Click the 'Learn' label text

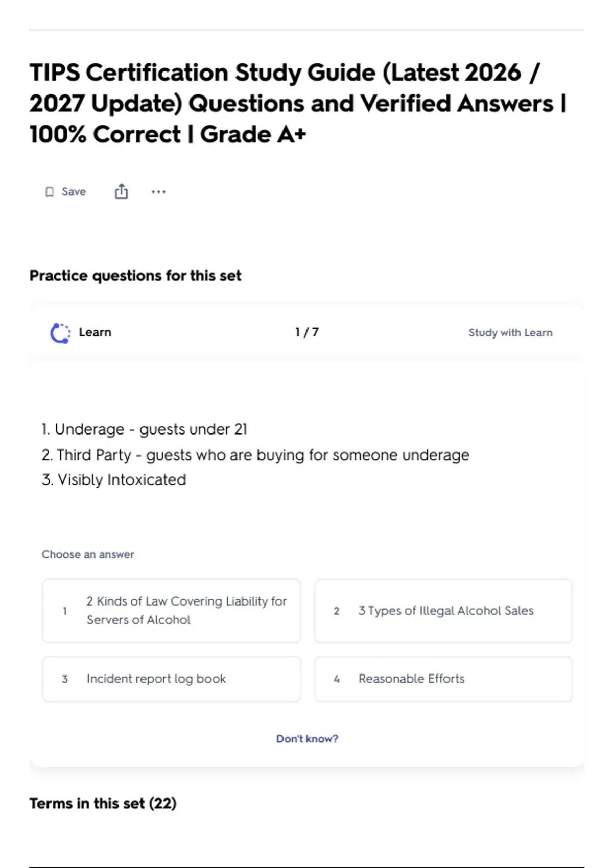95,332
